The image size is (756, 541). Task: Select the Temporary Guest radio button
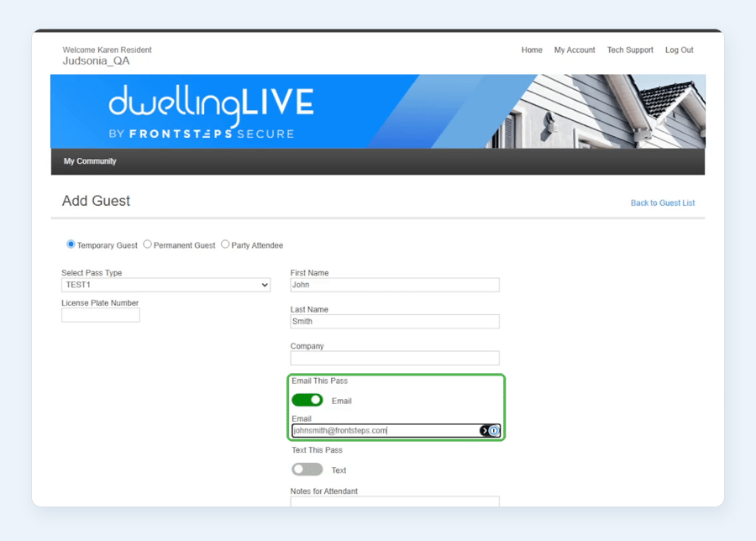71,244
